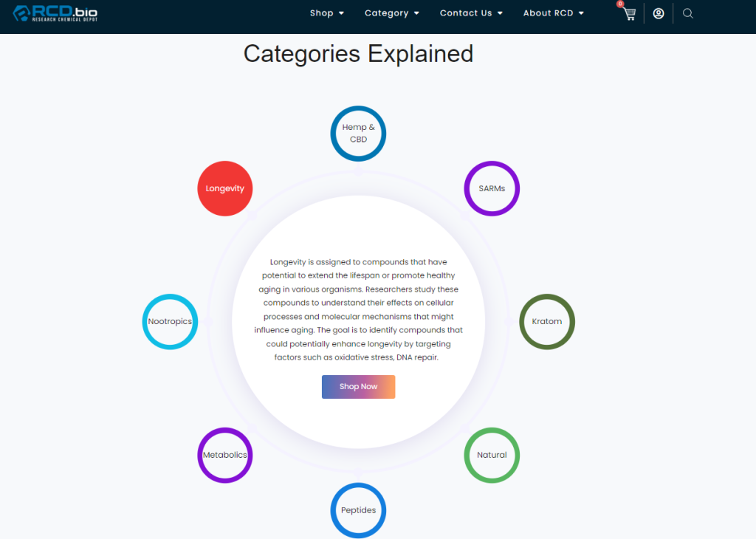Expand the Category dropdown arrow

[416, 13]
